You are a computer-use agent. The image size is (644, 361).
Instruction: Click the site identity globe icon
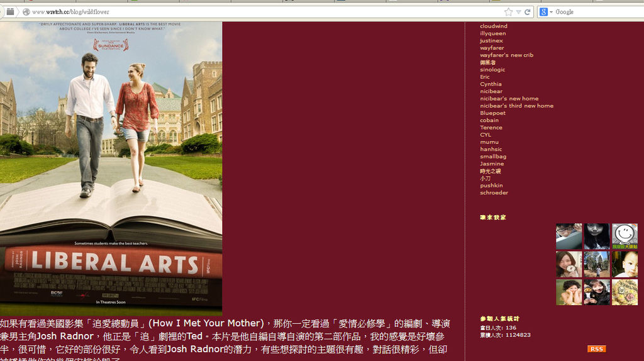[x=26, y=12]
